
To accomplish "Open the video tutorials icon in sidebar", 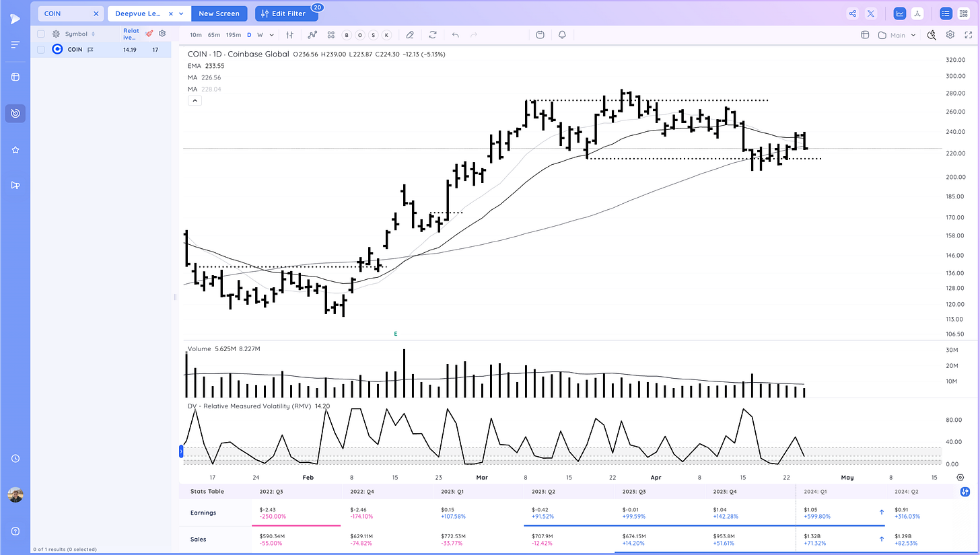I will coord(15,185).
